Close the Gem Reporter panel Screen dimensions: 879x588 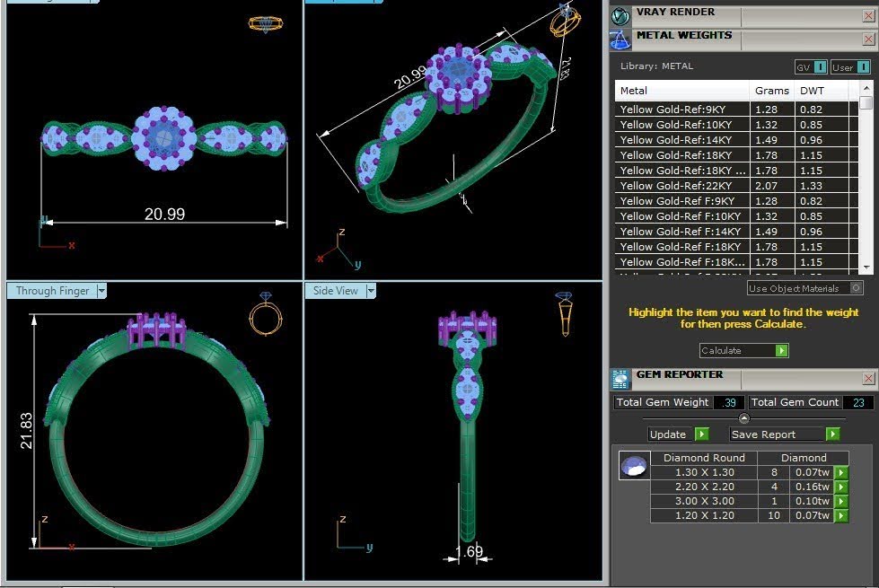point(868,378)
